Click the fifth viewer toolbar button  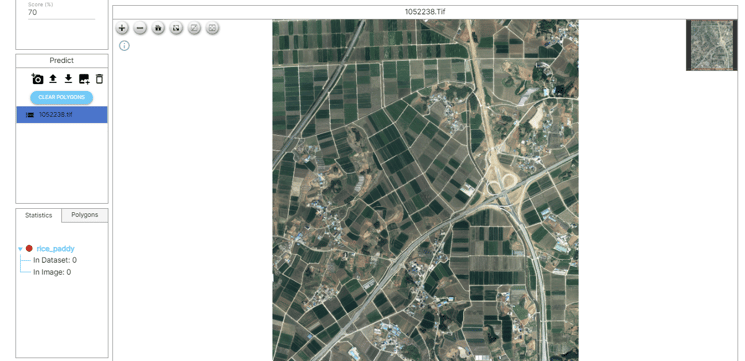(x=194, y=28)
